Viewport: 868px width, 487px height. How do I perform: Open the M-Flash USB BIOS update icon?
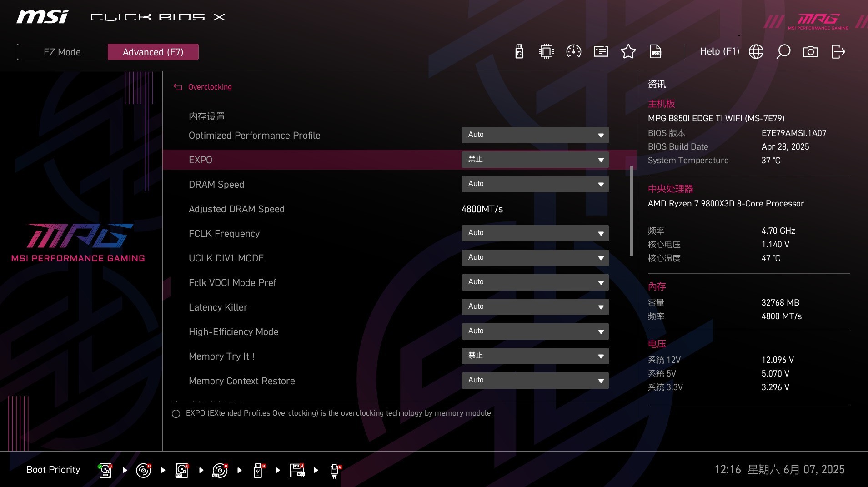coord(519,51)
